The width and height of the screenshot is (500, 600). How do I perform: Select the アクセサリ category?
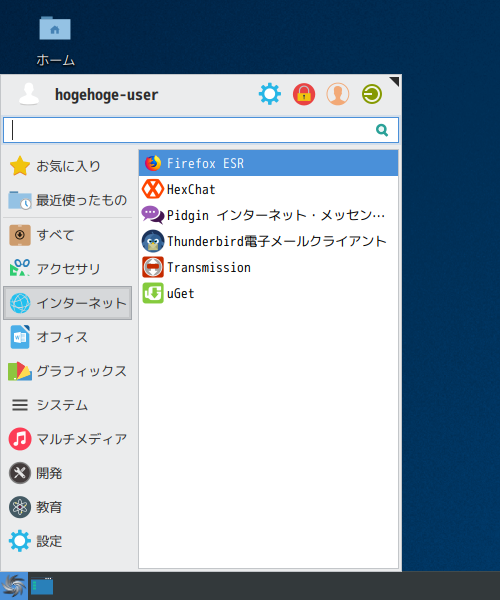pyautogui.click(x=68, y=269)
